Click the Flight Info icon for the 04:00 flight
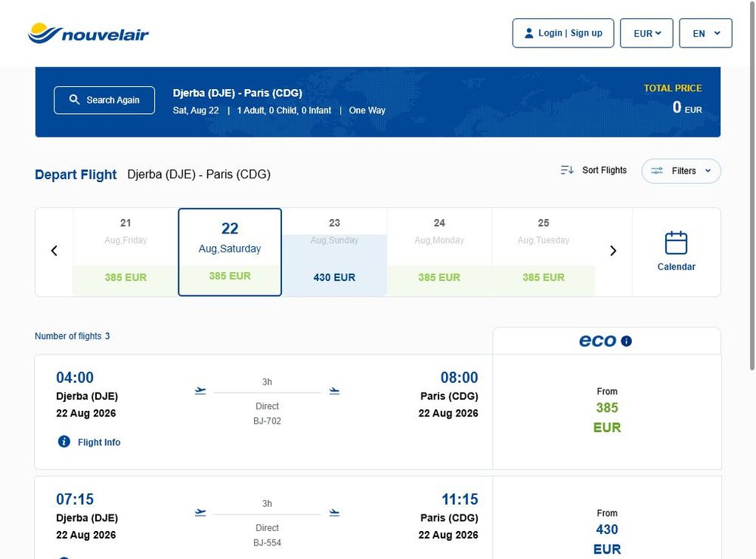 pos(64,441)
